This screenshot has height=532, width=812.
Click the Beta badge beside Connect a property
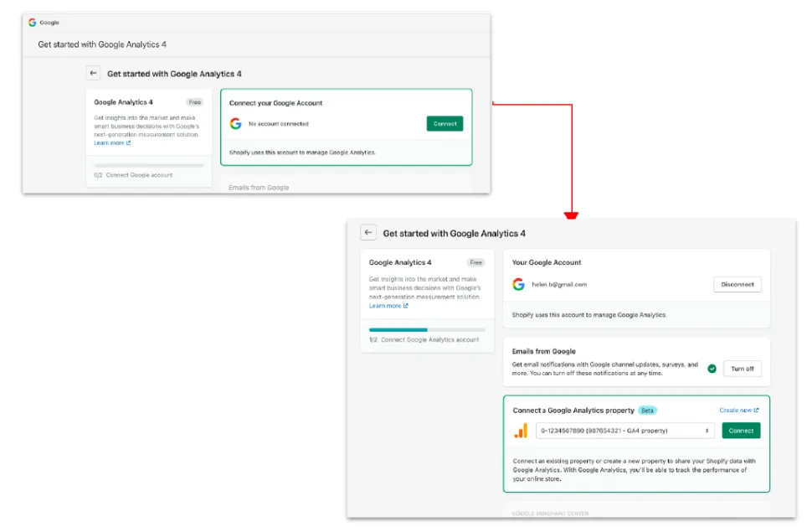647,411
